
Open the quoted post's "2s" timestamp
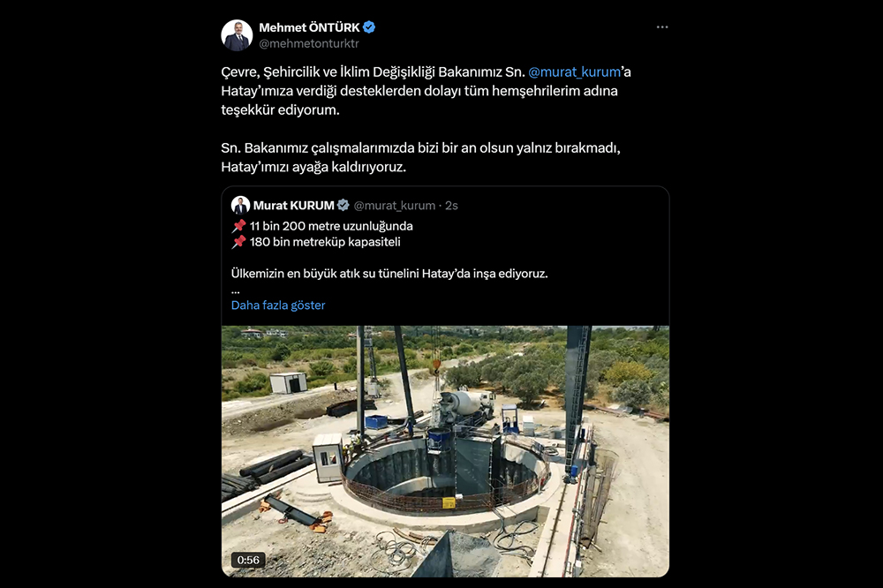[451, 206]
